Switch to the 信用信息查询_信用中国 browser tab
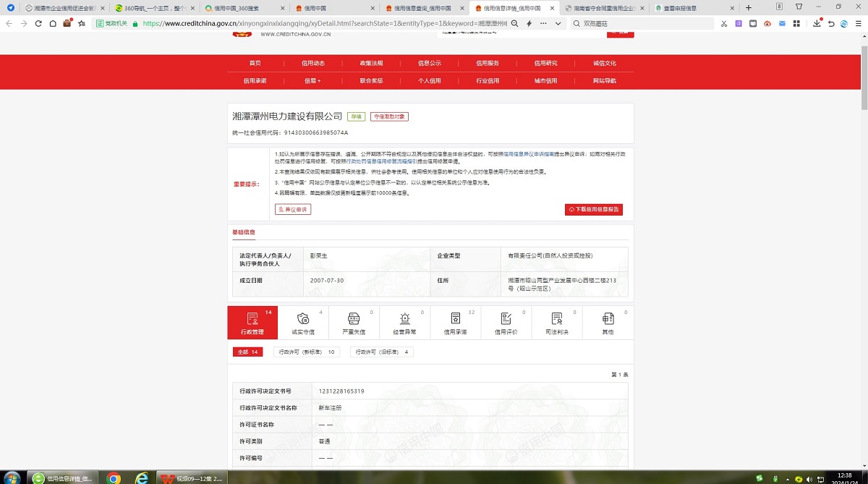Viewport: 868px width, 484px height. point(423,8)
